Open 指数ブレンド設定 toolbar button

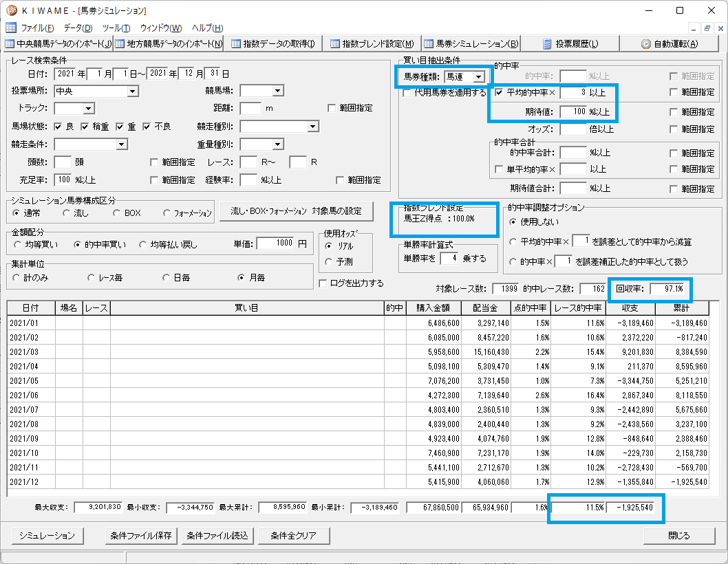(x=372, y=44)
